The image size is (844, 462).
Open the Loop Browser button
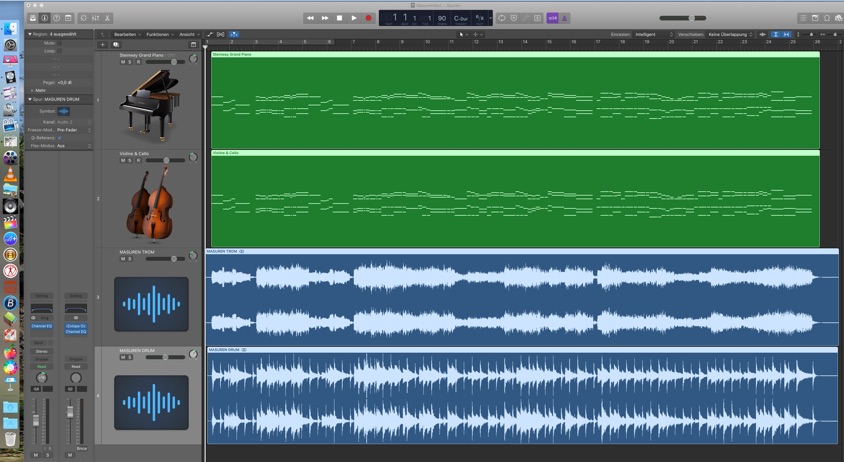pyautogui.click(x=827, y=18)
